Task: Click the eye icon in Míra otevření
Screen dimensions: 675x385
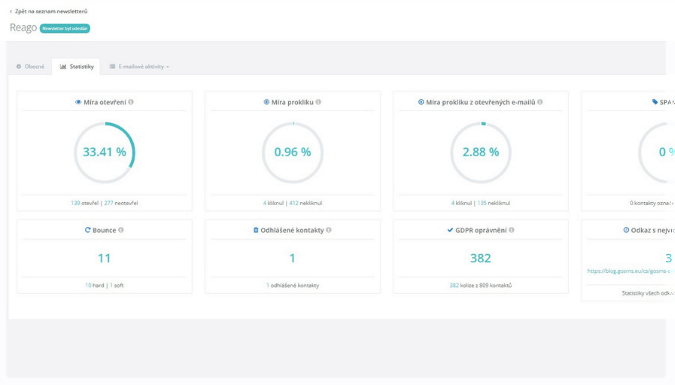Action: (78, 102)
